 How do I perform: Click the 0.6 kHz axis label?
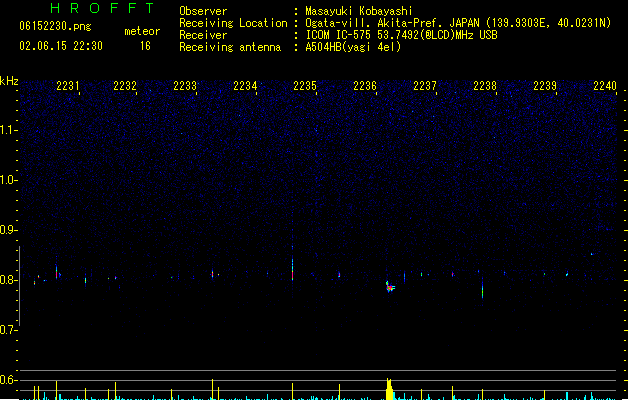click(8, 380)
